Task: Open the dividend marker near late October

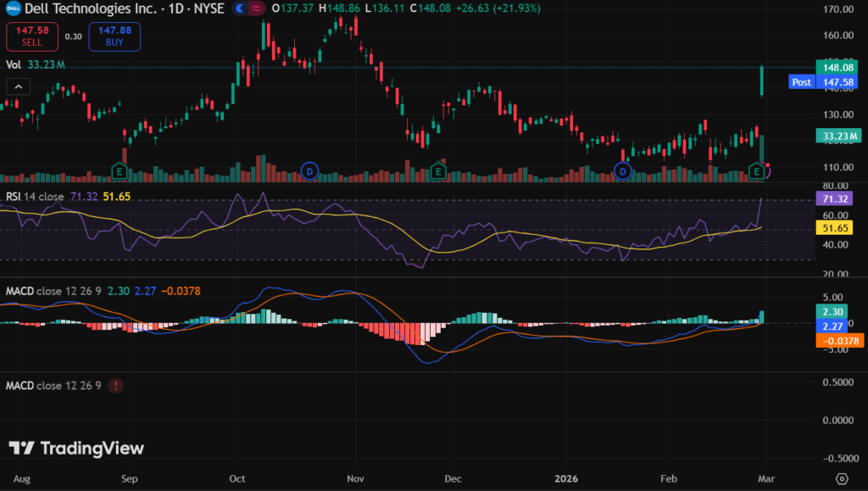Action: pos(309,172)
